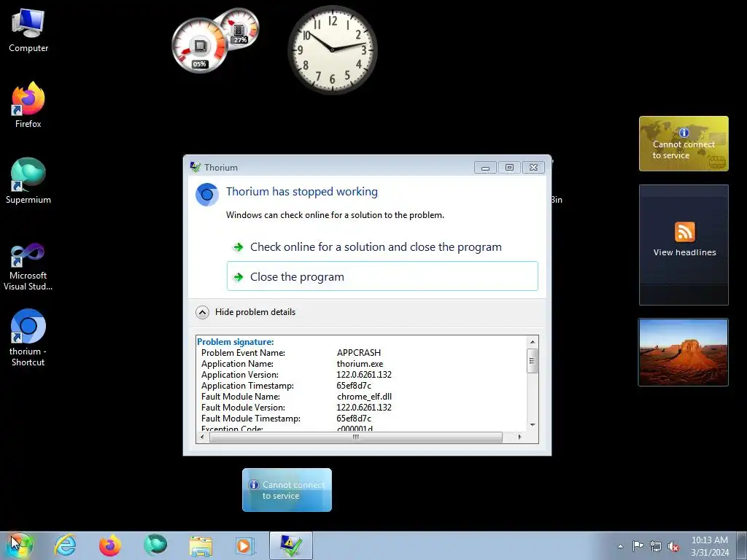
Task: Click the thorium.exe application name value
Action: (x=360, y=364)
